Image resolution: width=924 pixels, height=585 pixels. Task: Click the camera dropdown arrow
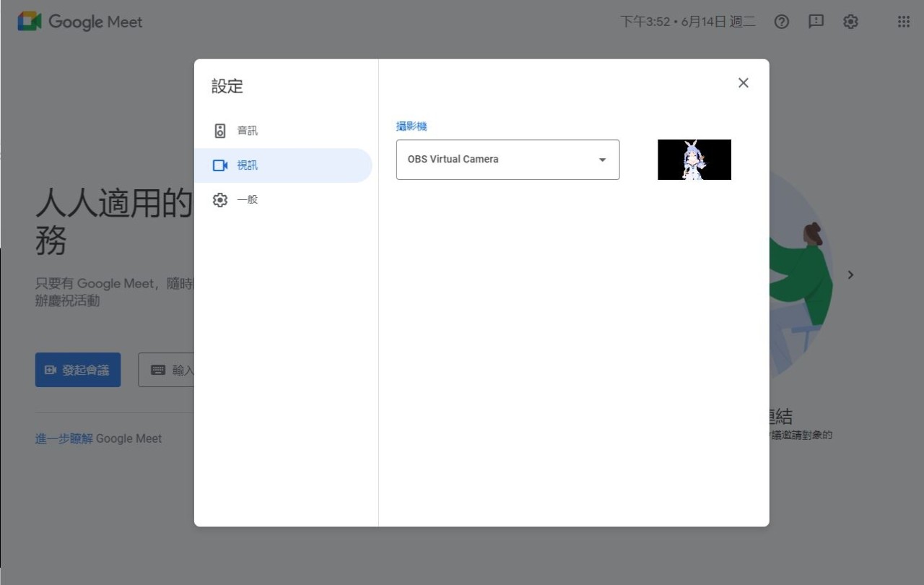pos(602,160)
